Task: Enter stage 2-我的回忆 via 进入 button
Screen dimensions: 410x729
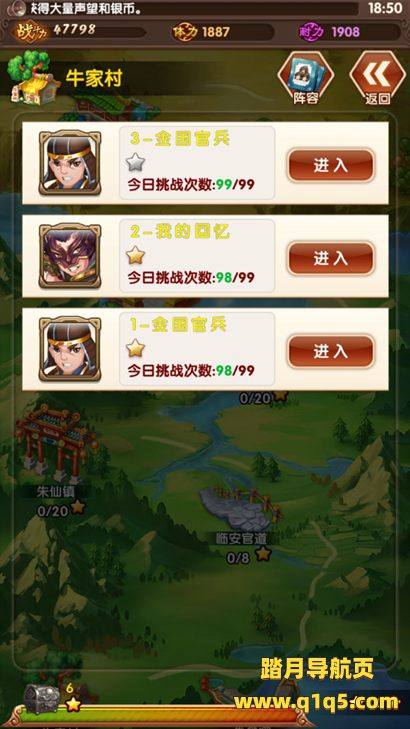Action: click(x=331, y=258)
